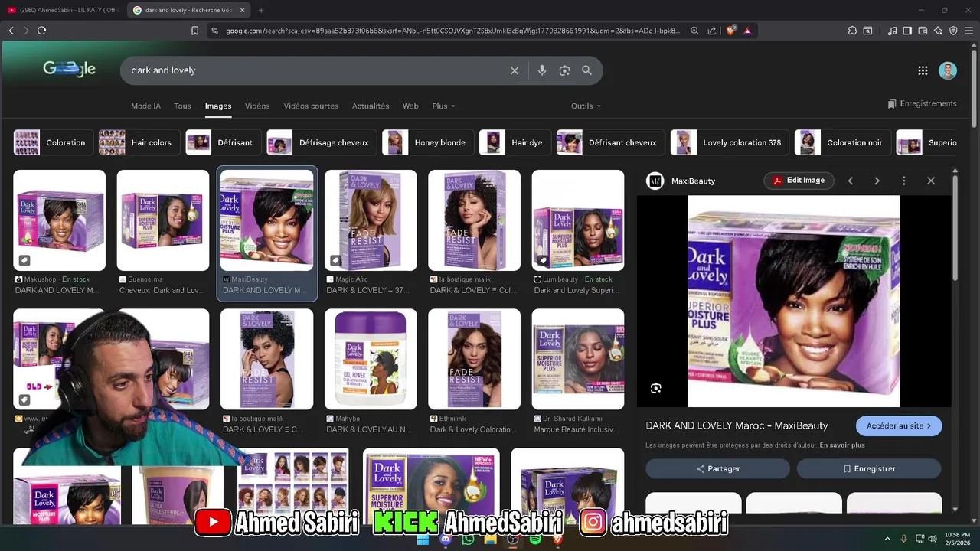Search inside the image with the Lens icon
Viewport: 980px width, 551px height.
[x=656, y=388]
